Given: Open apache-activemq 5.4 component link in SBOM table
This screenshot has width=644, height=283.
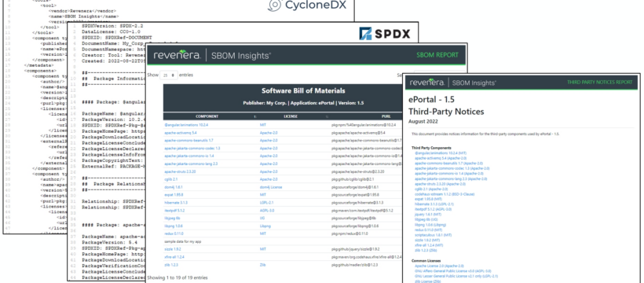Looking at the screenshot, I should 181,133.
